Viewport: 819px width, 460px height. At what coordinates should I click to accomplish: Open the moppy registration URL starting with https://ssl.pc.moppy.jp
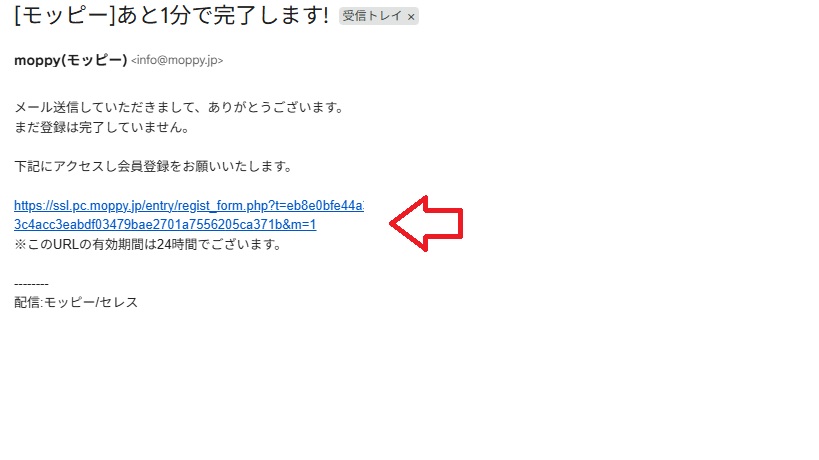point(189,206)
